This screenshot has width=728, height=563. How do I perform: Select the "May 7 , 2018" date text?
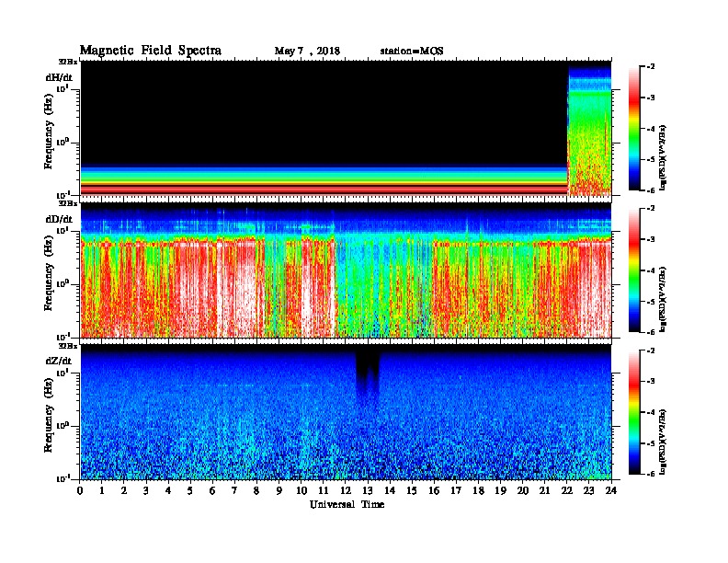point(307,52)
